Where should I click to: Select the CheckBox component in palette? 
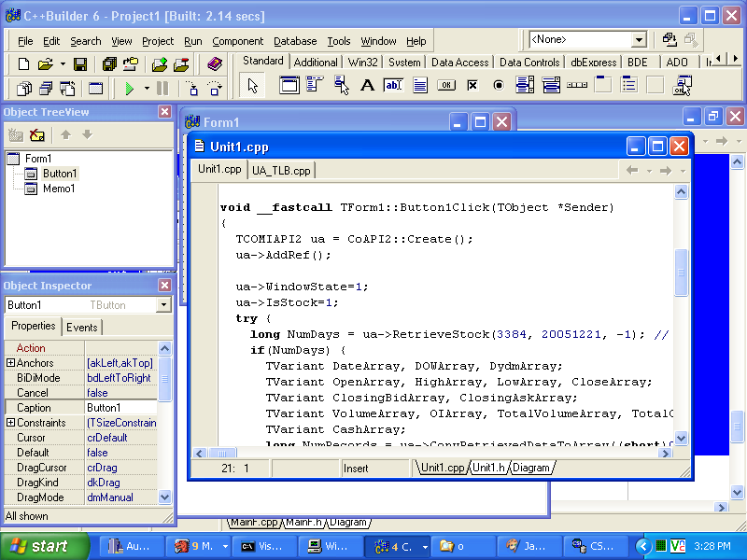(x=472, y=86)
